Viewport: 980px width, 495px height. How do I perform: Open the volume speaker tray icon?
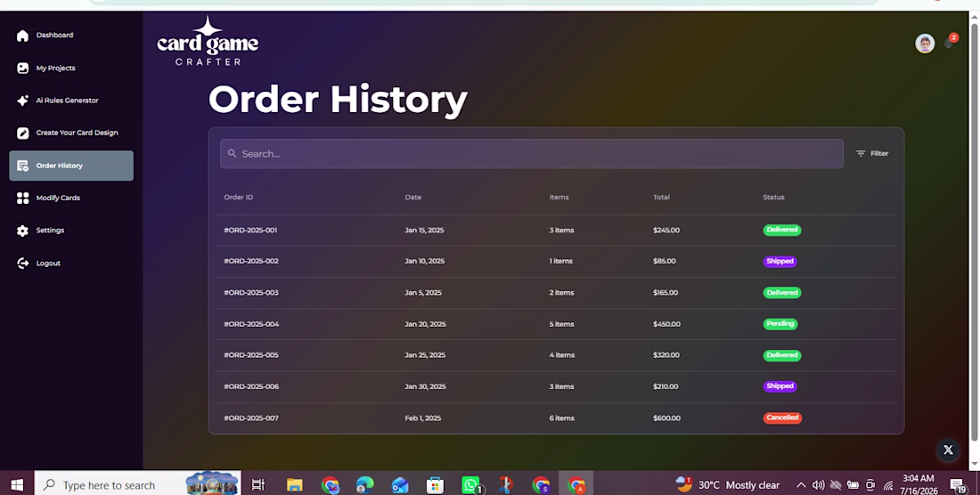point(818,485)
